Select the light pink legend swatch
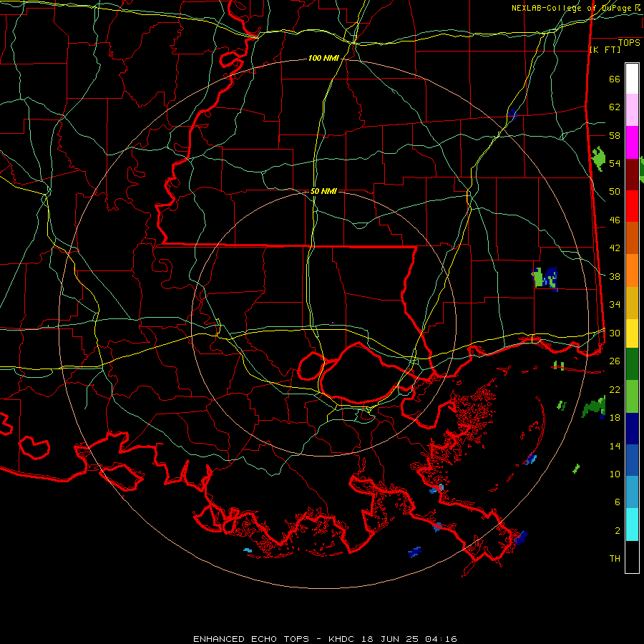 (x=632, y=110)
